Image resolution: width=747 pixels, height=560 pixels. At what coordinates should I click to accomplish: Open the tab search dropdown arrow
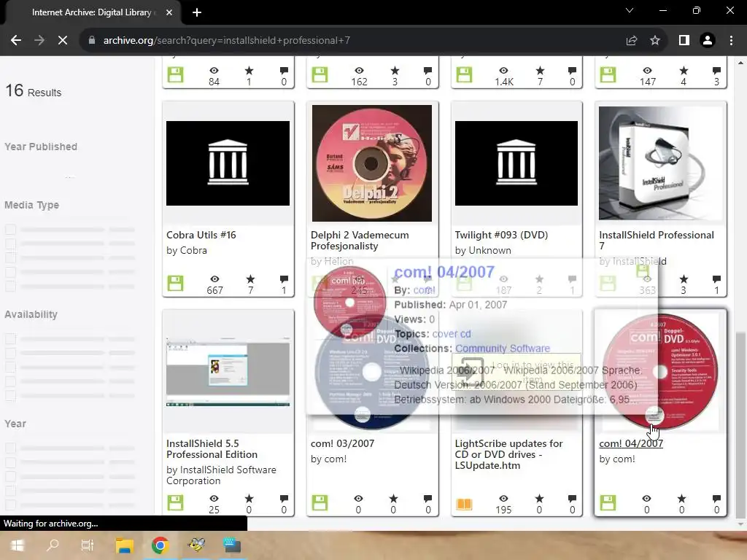tap(630, 10)
